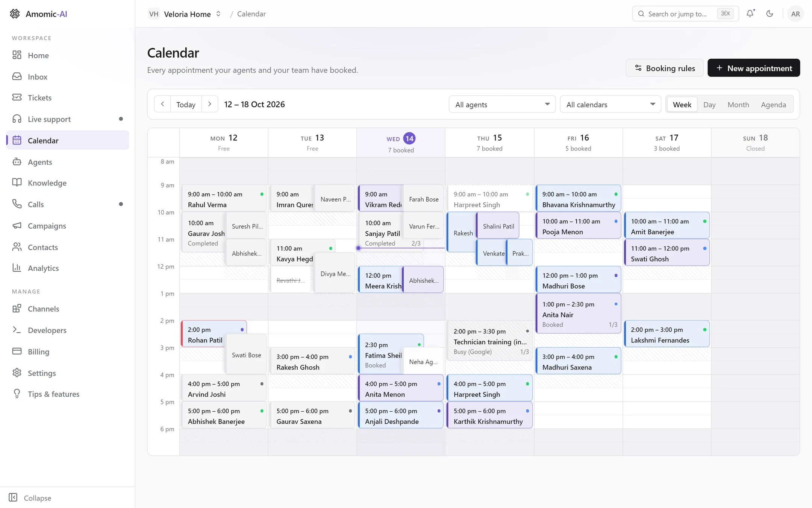Open Analytics chart icon

tap(17, 268)
